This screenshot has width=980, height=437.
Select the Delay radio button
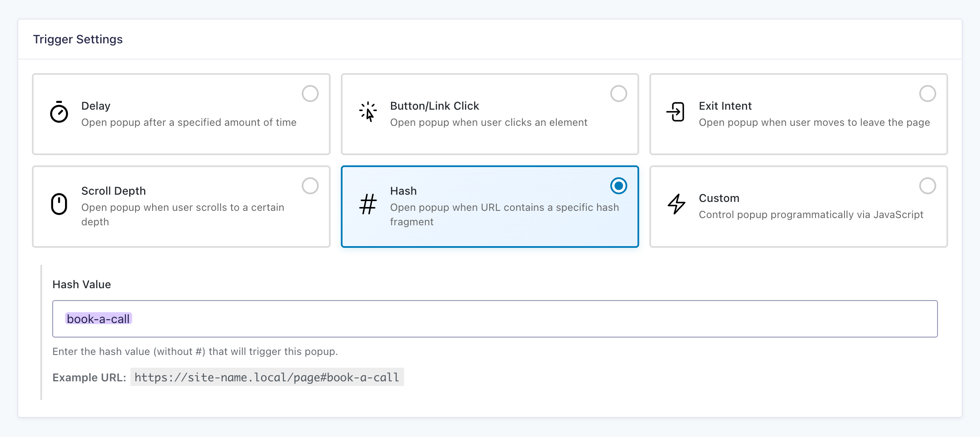(310, 94)
